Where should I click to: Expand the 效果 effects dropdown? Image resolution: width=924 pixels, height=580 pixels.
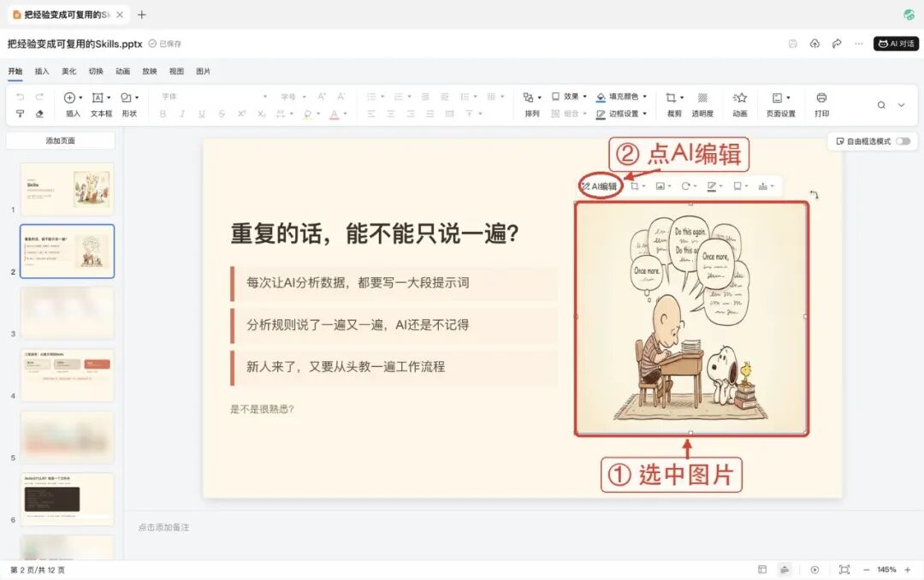pyautogui.click(x=584, y=96)
